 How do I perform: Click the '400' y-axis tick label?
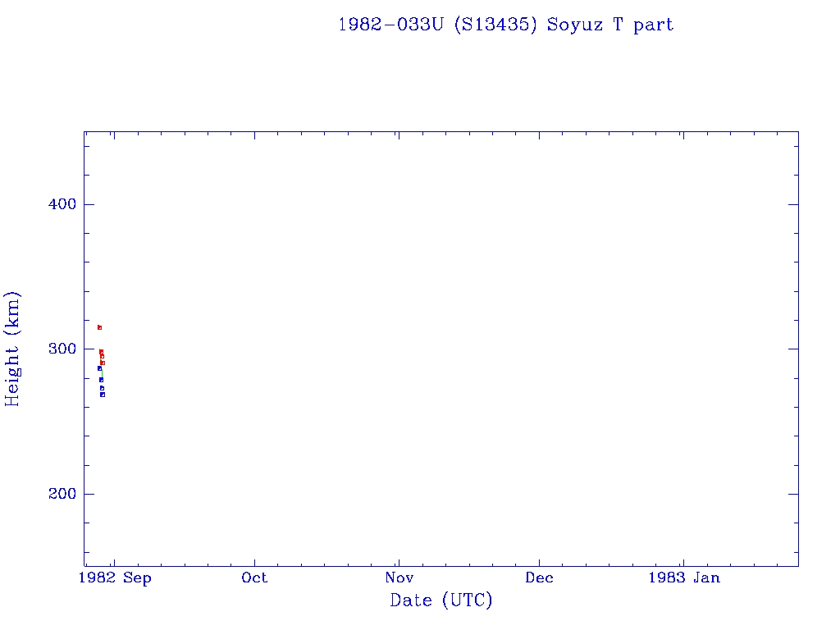click(58, 204)
